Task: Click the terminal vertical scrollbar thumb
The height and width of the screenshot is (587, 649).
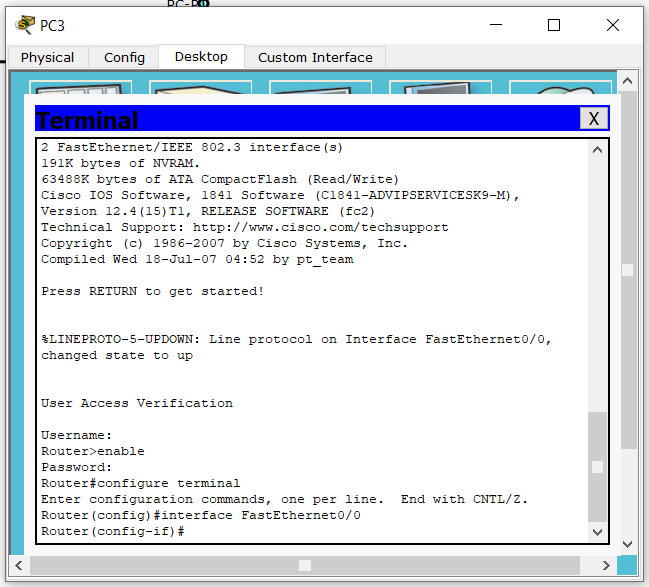Action: coord(597,467)
